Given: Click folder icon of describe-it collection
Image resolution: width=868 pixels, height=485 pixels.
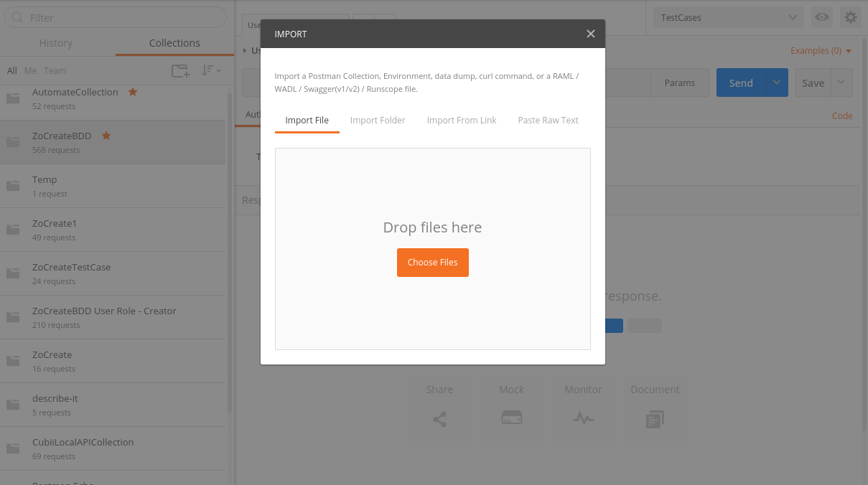Looking at the screenshot, I should click(13, 405).
